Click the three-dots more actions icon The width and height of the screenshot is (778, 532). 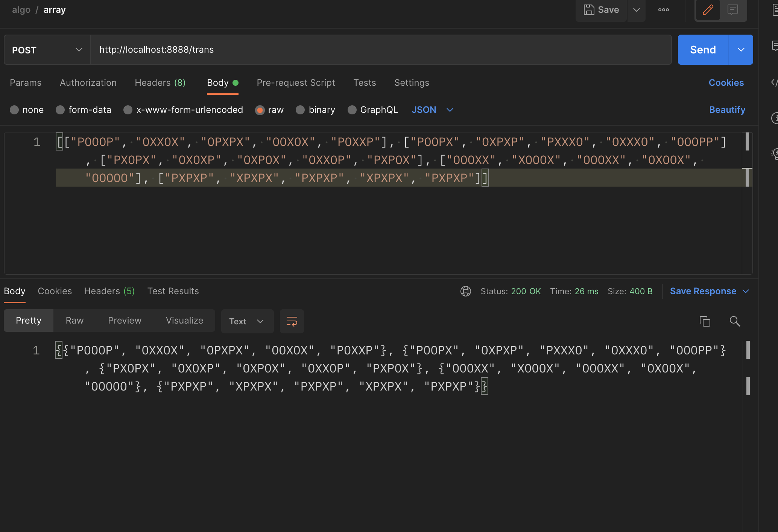pos(663,10)
